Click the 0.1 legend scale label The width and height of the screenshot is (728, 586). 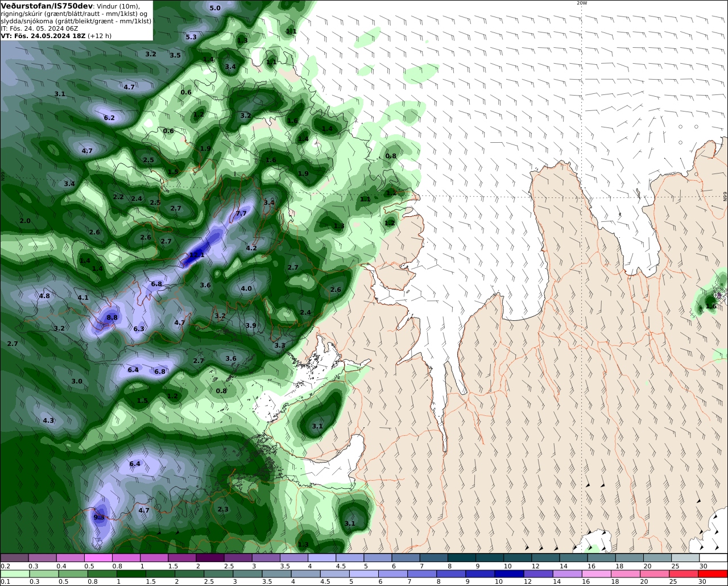click(5, 582)
